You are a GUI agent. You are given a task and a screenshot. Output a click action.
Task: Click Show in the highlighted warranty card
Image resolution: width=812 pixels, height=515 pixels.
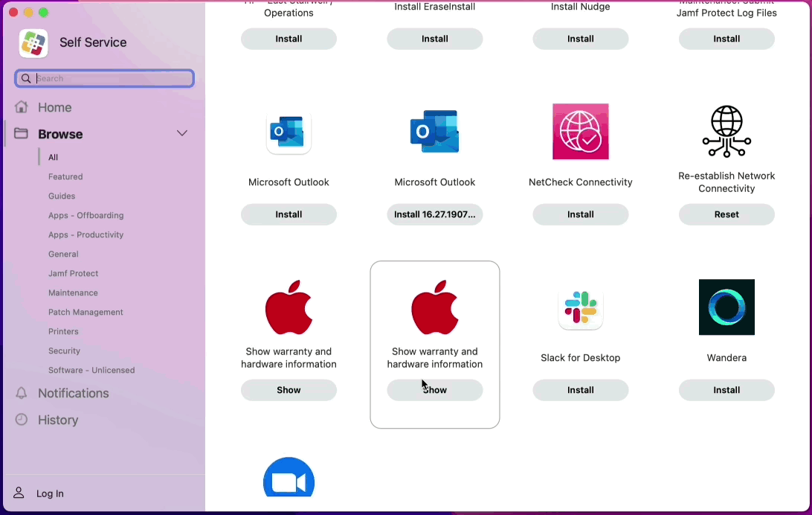[x=434, y=390]
